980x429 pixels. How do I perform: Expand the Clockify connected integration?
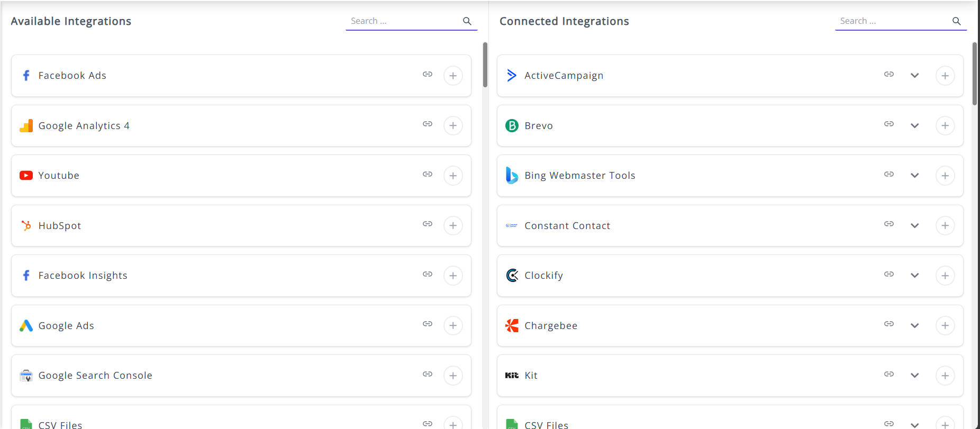[914, 276]
